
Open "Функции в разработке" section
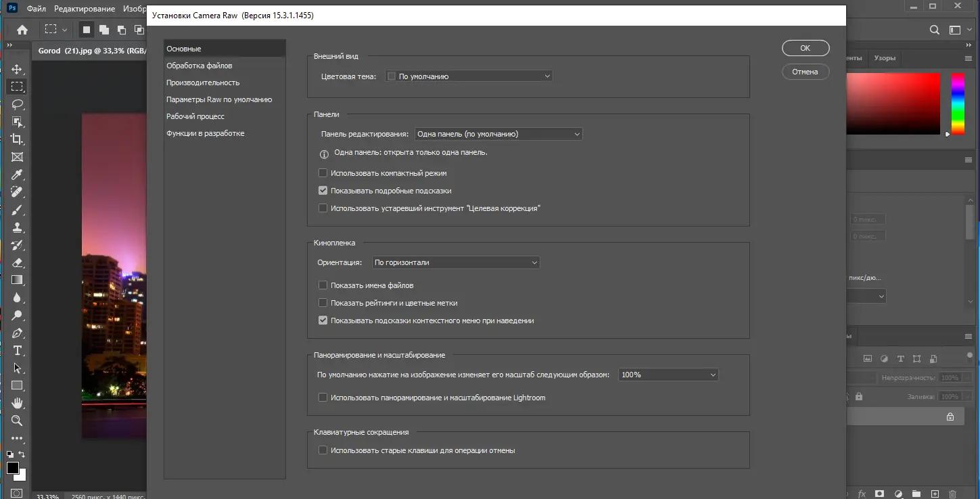(225, 133)
